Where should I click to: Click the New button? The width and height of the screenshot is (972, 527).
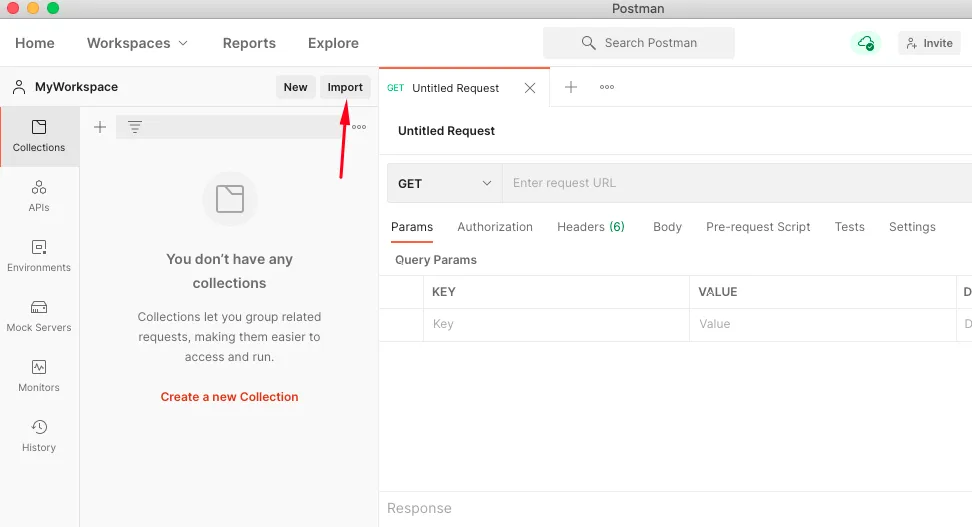click(x=296, y=87)
